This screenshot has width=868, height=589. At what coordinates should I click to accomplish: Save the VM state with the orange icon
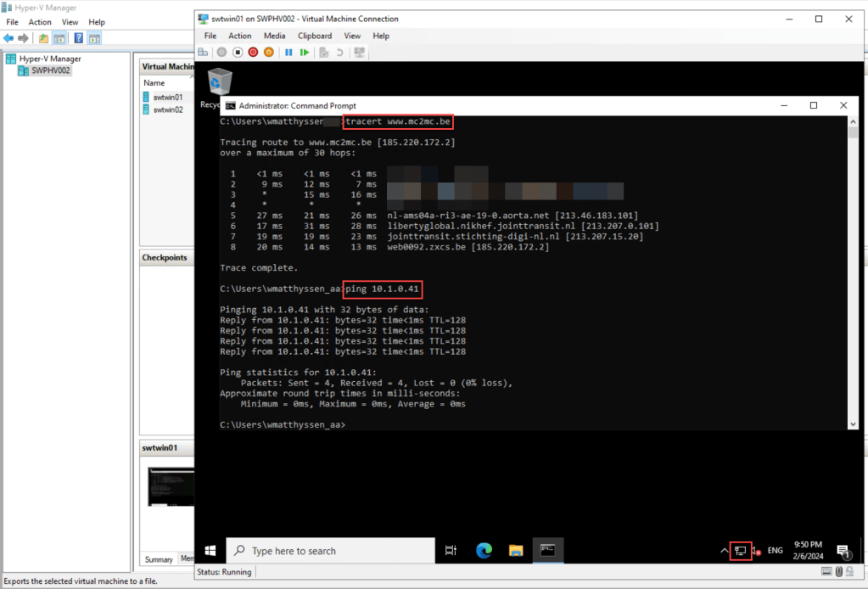pyautogui.click(x=269, y=53)
